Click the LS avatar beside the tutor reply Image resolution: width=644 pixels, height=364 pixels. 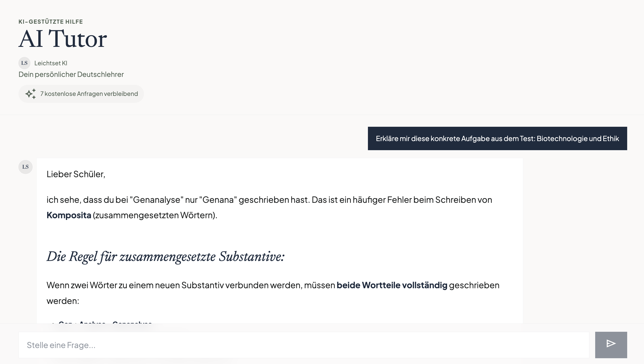tap(25, 167)
